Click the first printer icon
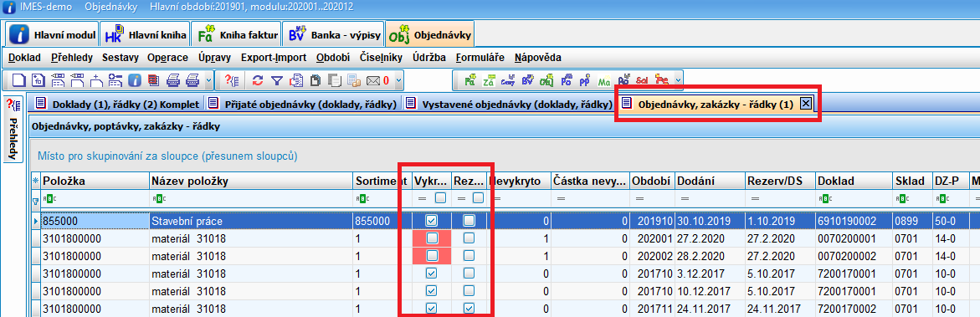 173,80
